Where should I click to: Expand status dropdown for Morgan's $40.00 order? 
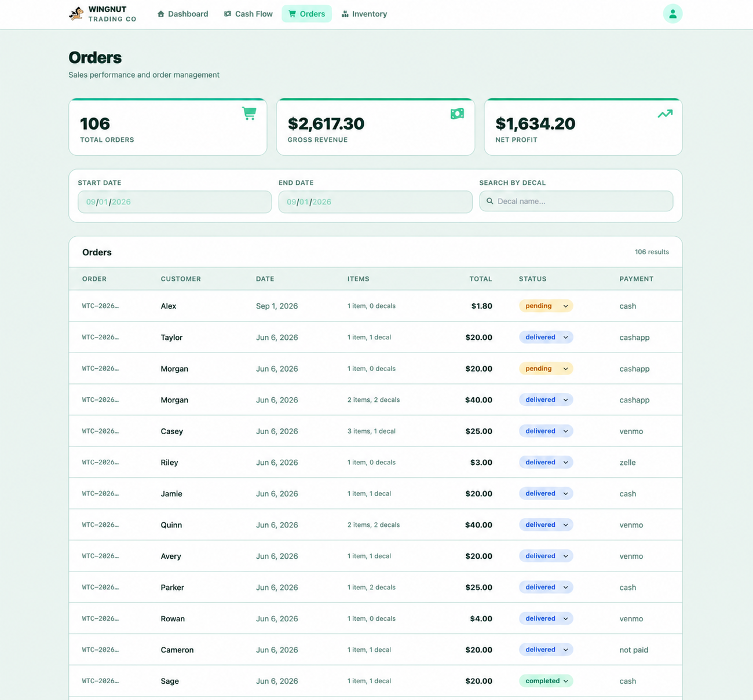[x=546, y=400]
